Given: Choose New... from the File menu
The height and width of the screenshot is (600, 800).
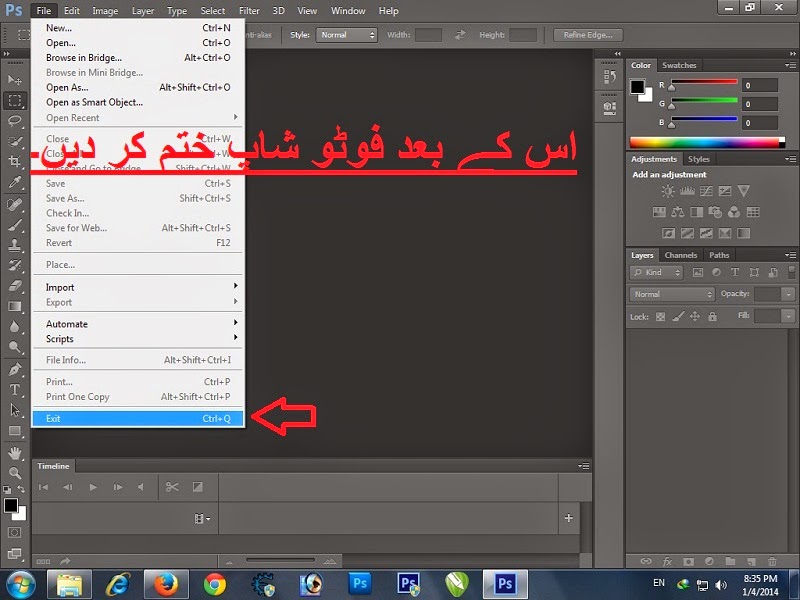Looking at the screenshot, I should [138, 28].
